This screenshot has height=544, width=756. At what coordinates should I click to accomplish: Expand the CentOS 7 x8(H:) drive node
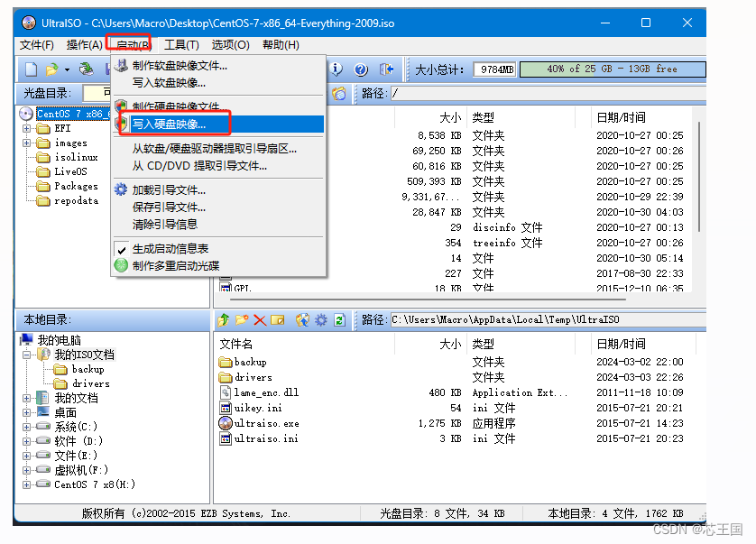pos(26,484)
